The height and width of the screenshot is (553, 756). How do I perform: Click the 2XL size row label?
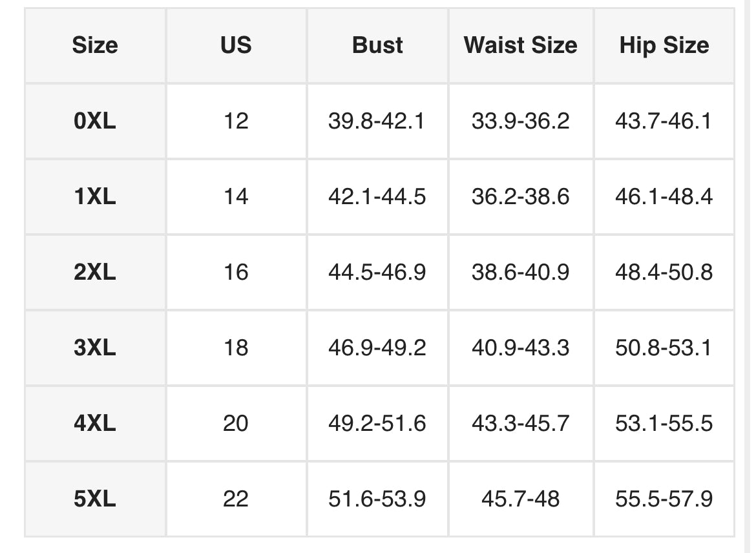pos(95,272)
